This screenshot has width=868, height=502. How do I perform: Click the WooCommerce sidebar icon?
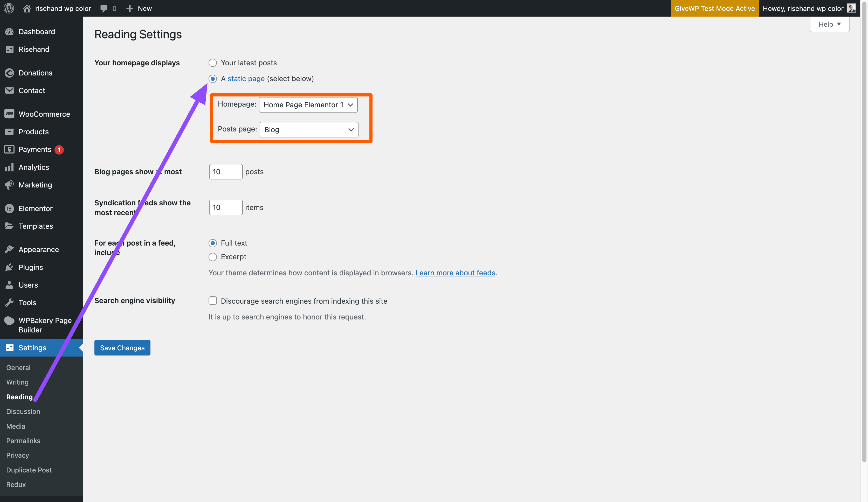click(x=9, y=114)
